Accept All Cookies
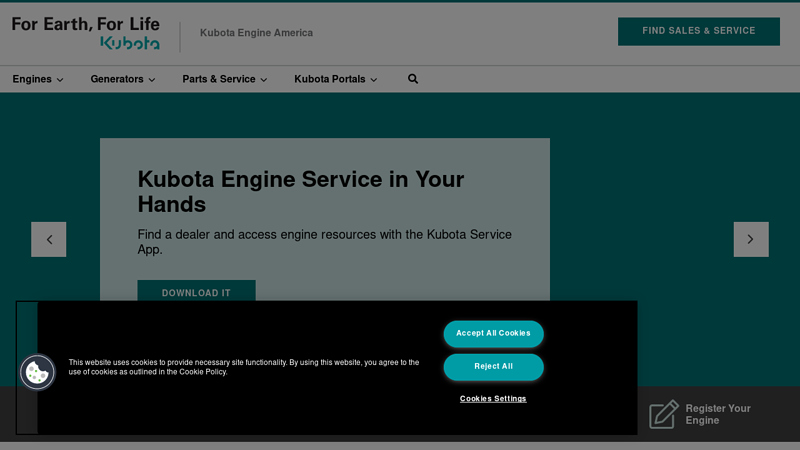Image resolution: width=800 pixels, height=450 pixels. coord(493,333)
